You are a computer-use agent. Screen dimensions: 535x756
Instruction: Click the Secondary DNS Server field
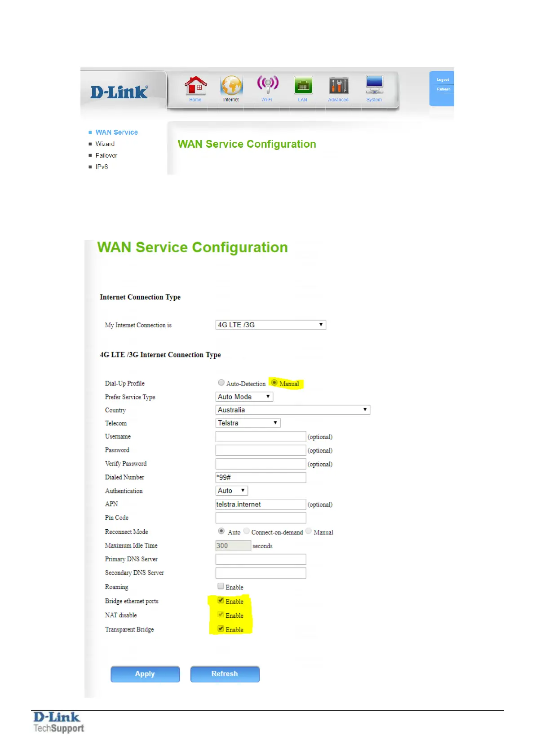(261, 573)
